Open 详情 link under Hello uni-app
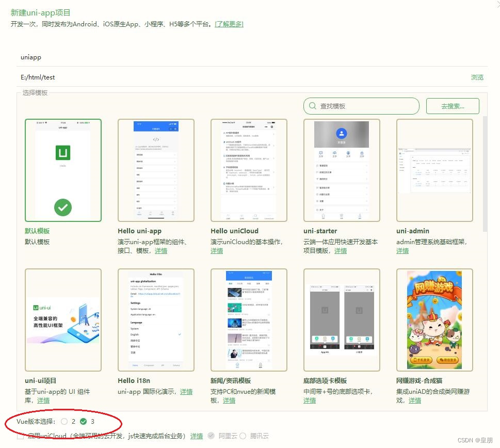This screenshot has width=500, height=448. [160, 250]
